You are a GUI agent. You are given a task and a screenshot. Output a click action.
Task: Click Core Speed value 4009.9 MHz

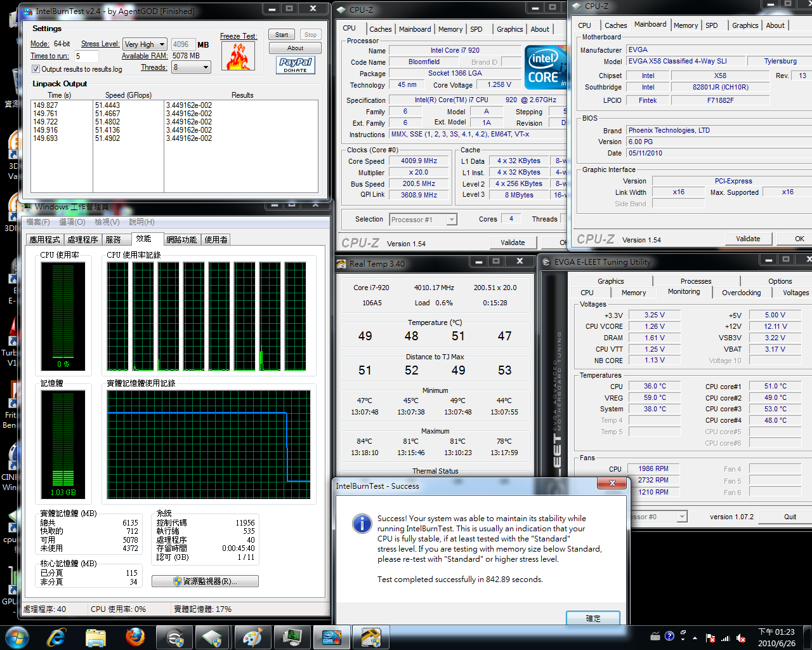[419, 161]
